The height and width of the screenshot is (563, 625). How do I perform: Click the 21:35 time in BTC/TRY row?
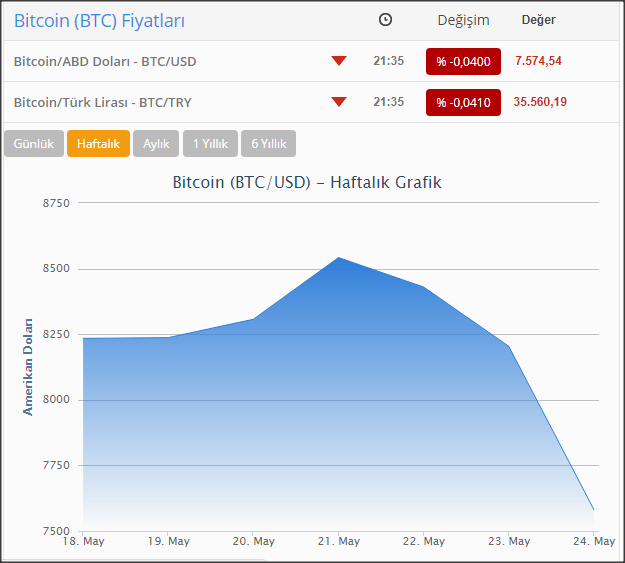pos(389,102)
